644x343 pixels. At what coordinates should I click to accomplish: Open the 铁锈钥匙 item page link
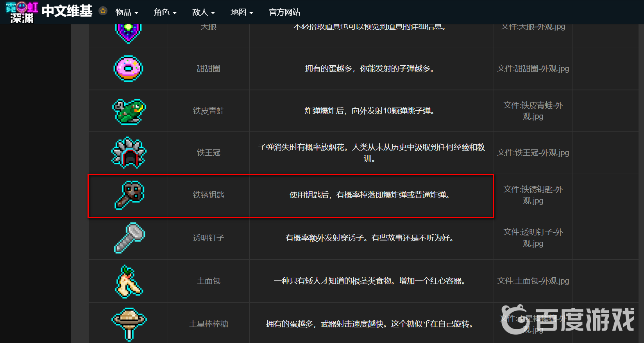coord(209,195)
